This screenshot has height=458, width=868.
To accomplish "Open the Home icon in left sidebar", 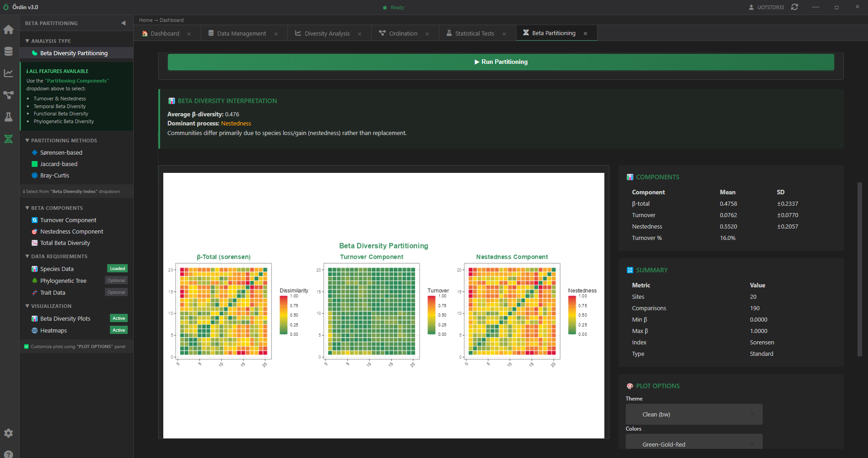I will [9, 30].
